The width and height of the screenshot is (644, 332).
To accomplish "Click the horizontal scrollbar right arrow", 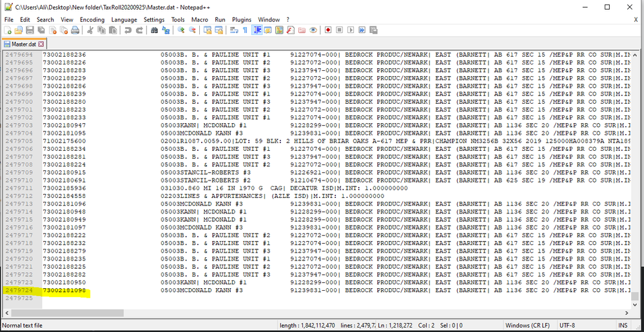I will point(627,313).
